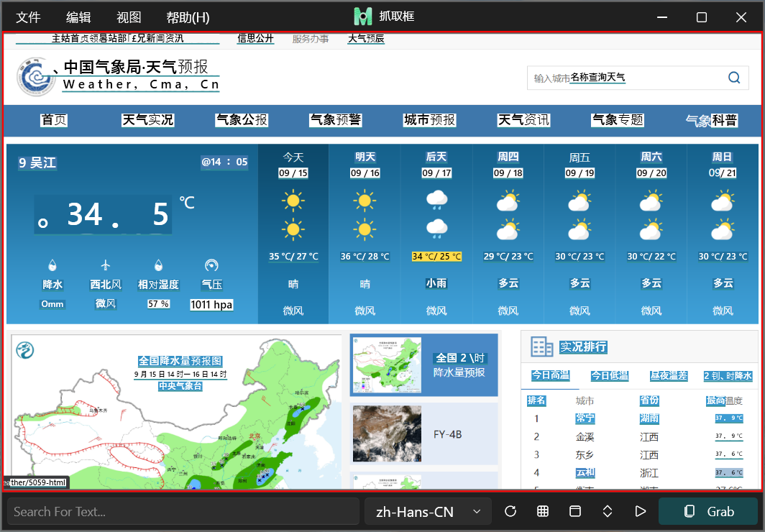Click the Search For Text input field
The image size is (765, 532).
[183, 511]
